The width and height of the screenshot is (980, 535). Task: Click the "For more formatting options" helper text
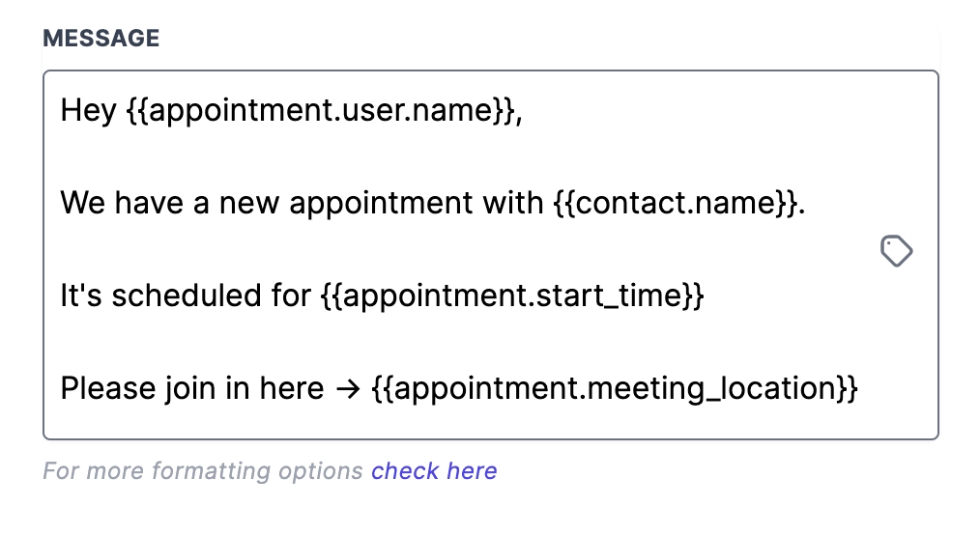pyautogui.click(x=204, y=471)
